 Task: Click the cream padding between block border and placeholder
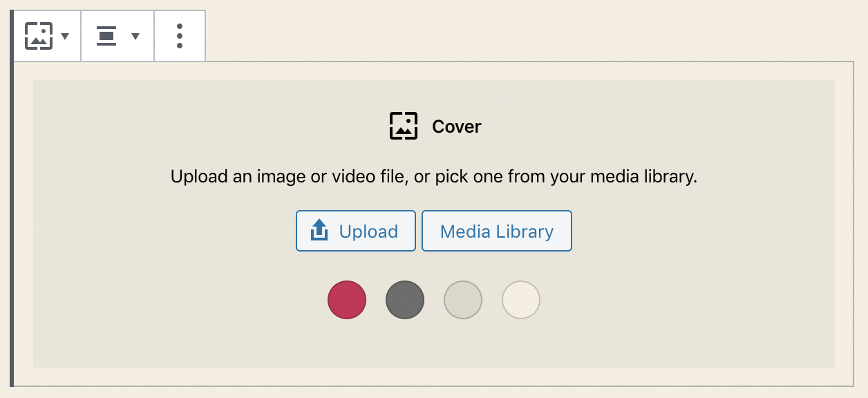point(23,221)
